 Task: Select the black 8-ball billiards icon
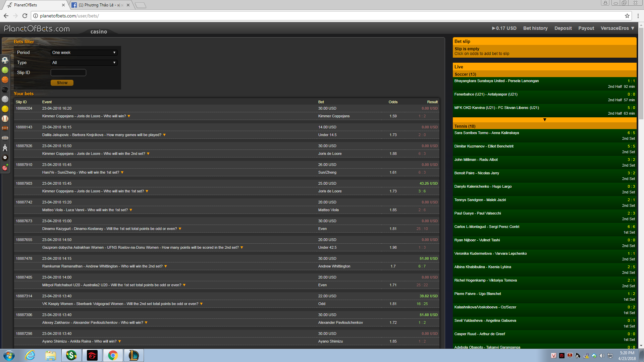(x=5, y=158)
